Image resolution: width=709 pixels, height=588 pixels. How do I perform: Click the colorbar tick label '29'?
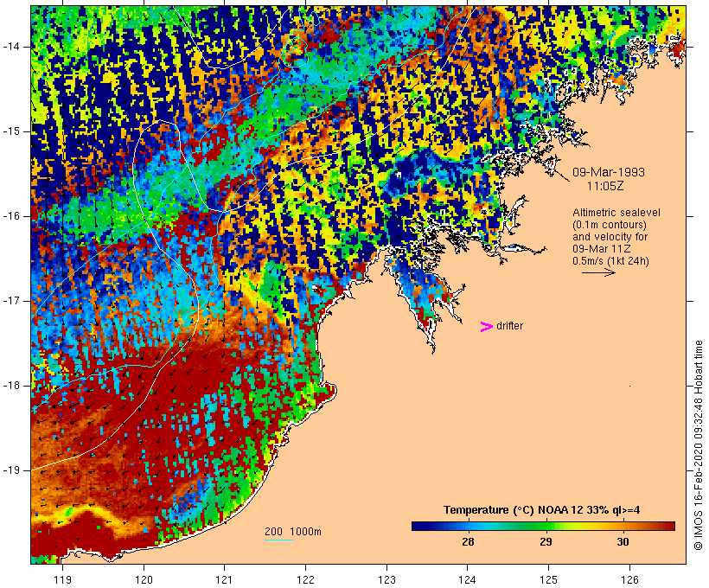546,541
